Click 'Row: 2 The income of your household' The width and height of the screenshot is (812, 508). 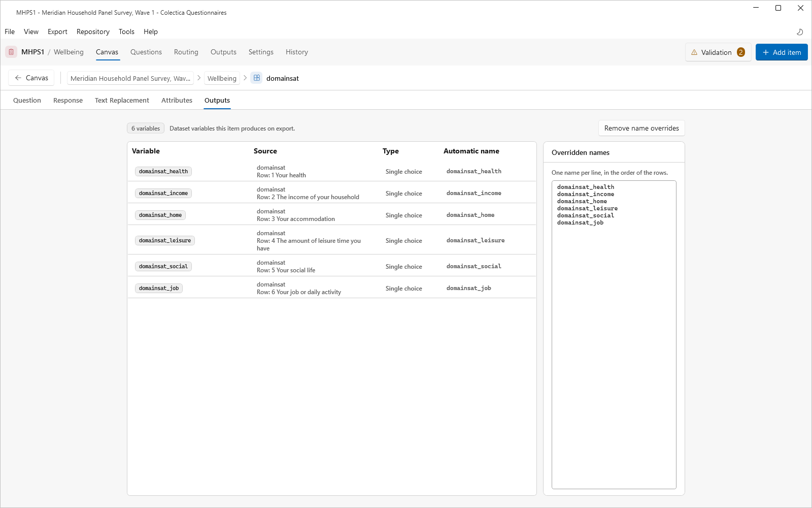[x=308, y=197]
